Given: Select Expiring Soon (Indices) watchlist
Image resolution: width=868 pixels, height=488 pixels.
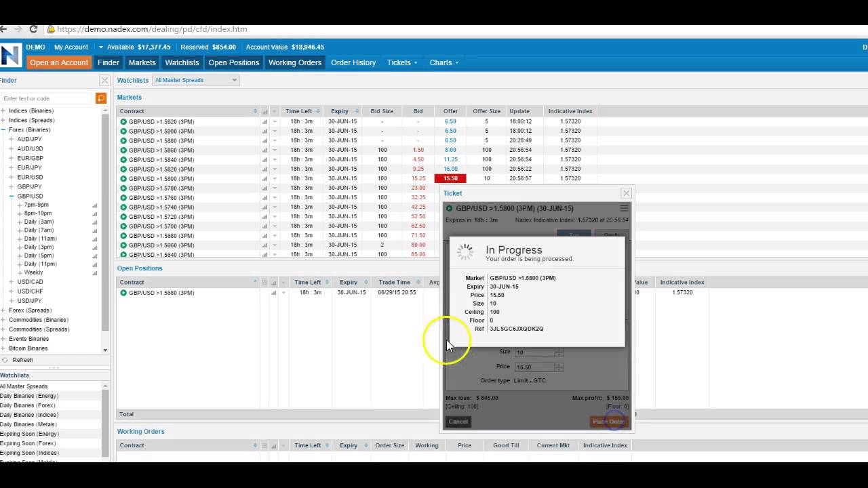Looking at the screenshot, I should point(29,453).
